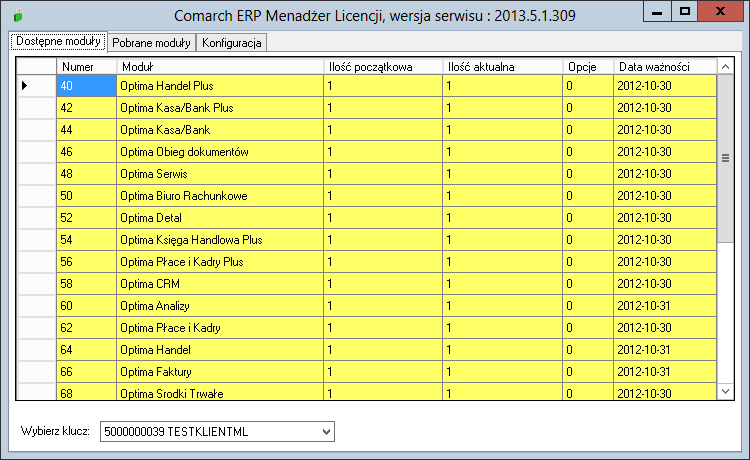Screen dimensions: 750x460
Task: Select the Optima Handel module cell
Action: coord(220,350)
